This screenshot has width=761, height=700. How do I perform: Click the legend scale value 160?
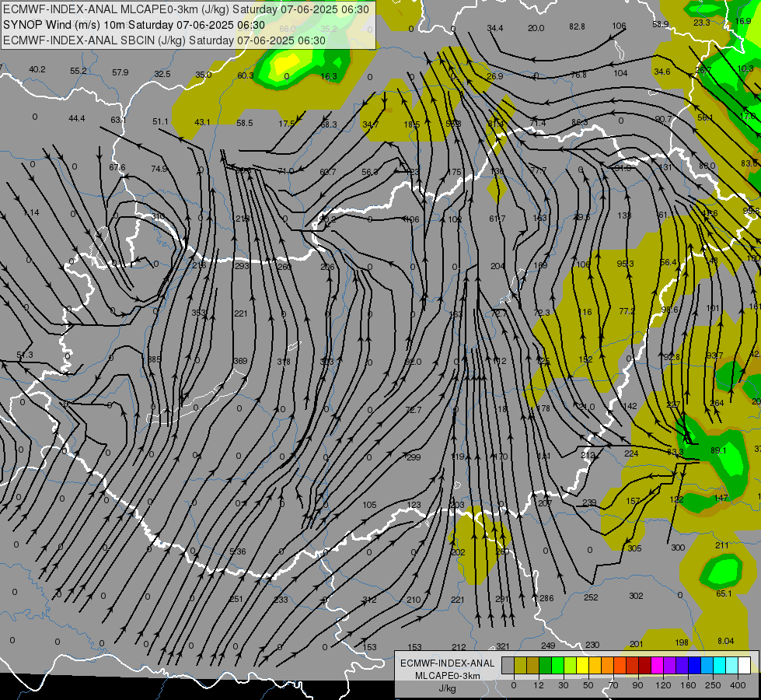click(688, 685)
